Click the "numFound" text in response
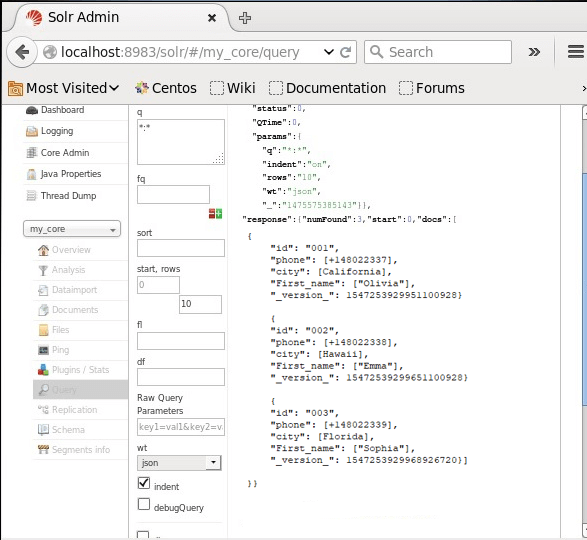587x540 pixels. point(328,219)
